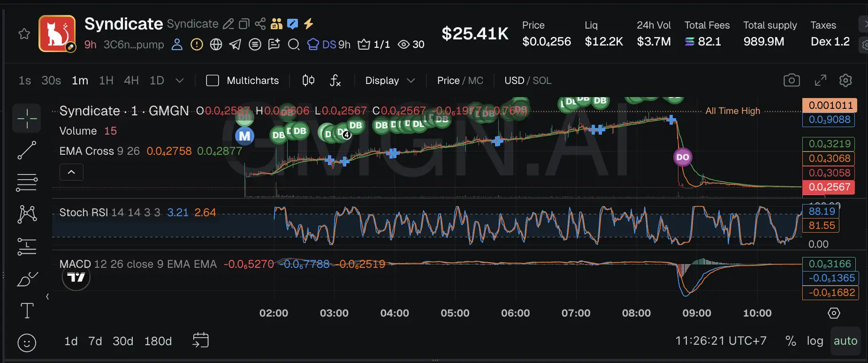Viewport: 868px width, 363px height.
Task: Toggle log scale mode
Action: click(815, 341)
